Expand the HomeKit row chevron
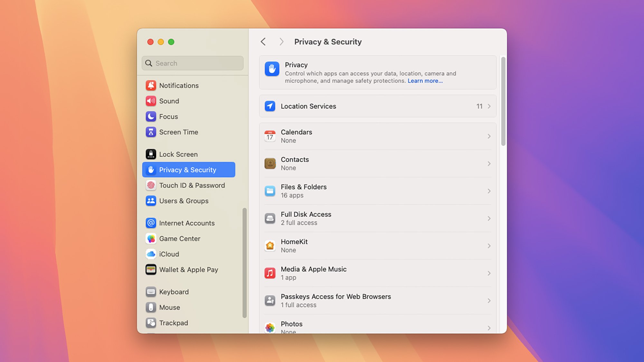 click(x=489, y=246)
